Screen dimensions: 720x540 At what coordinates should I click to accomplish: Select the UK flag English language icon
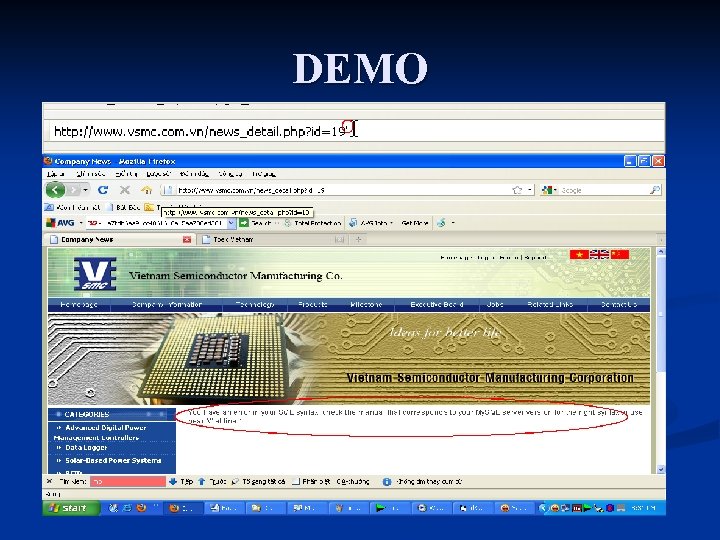(599, 254)
